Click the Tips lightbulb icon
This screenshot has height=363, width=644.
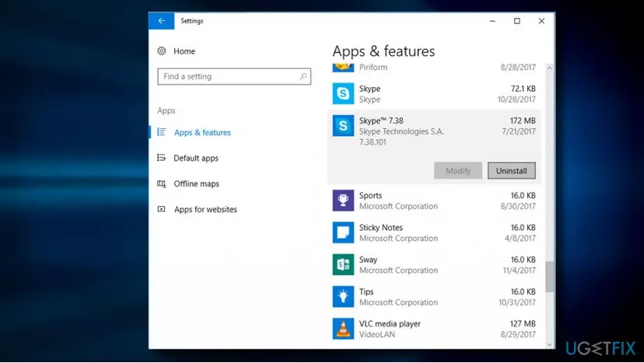point(343,296)
